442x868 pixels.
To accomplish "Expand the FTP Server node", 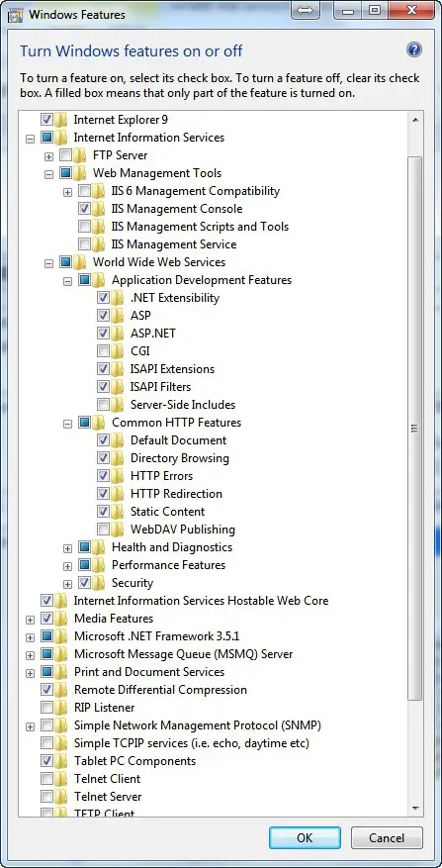I will (48, 156).
